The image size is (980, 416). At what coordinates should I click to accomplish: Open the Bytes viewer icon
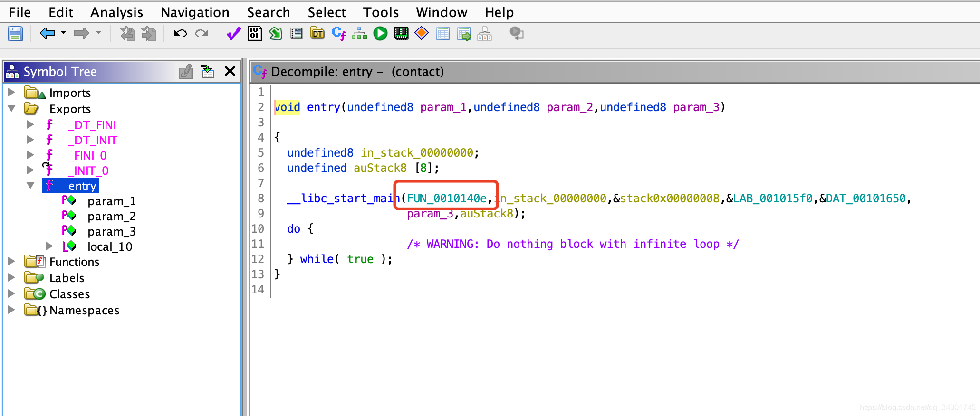click(255, 33)
